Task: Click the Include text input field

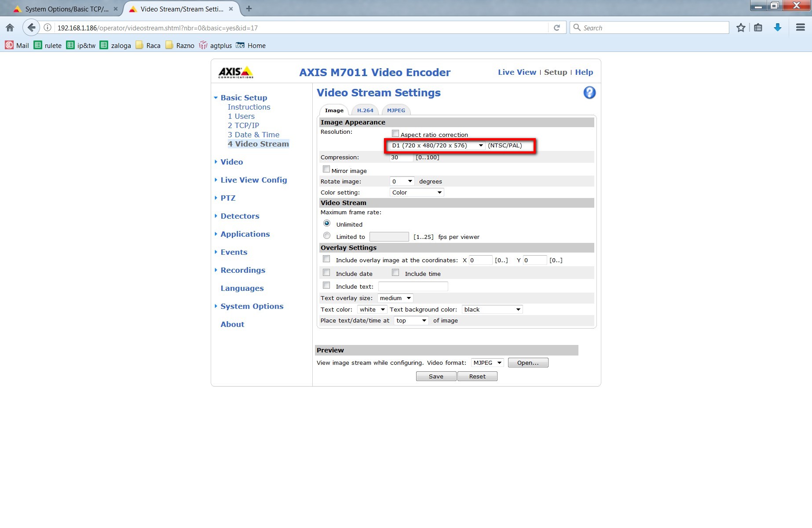Action: click(413, 286)
